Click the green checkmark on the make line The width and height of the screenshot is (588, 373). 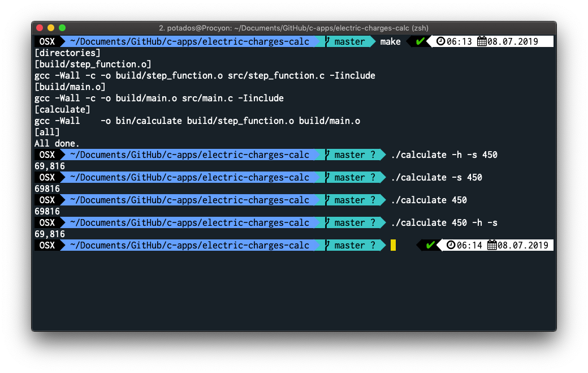pyautogui.click(x=420, y=42)
